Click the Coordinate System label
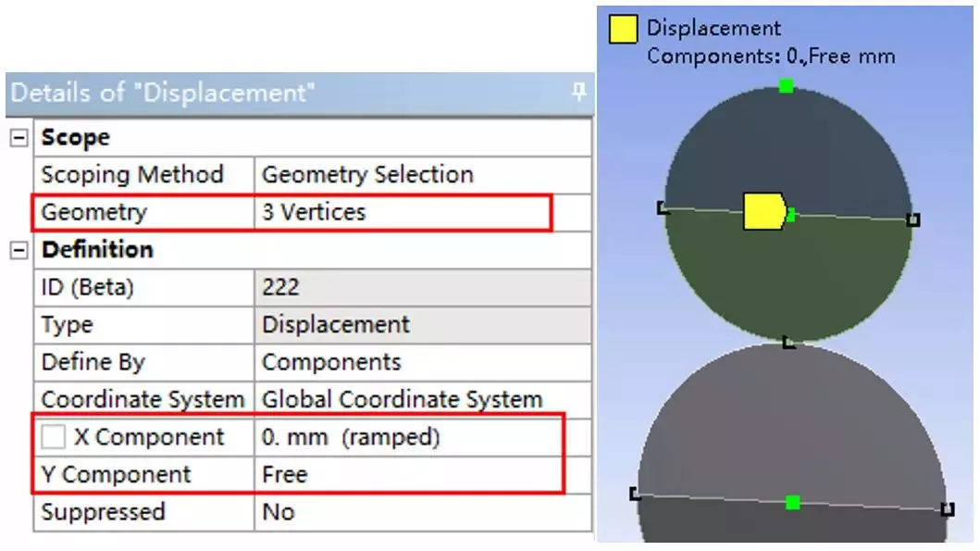This screenshot has height=551, width=980. click(143, 399)
